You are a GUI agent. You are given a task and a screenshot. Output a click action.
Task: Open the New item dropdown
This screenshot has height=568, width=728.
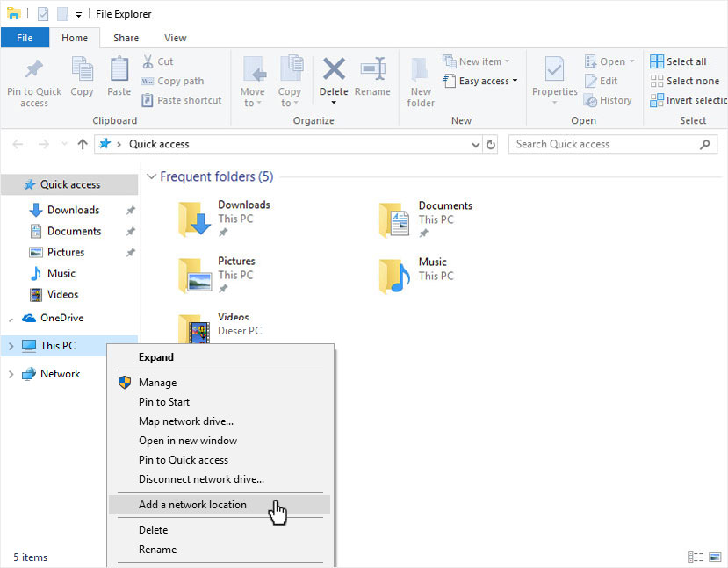(508, 61)
